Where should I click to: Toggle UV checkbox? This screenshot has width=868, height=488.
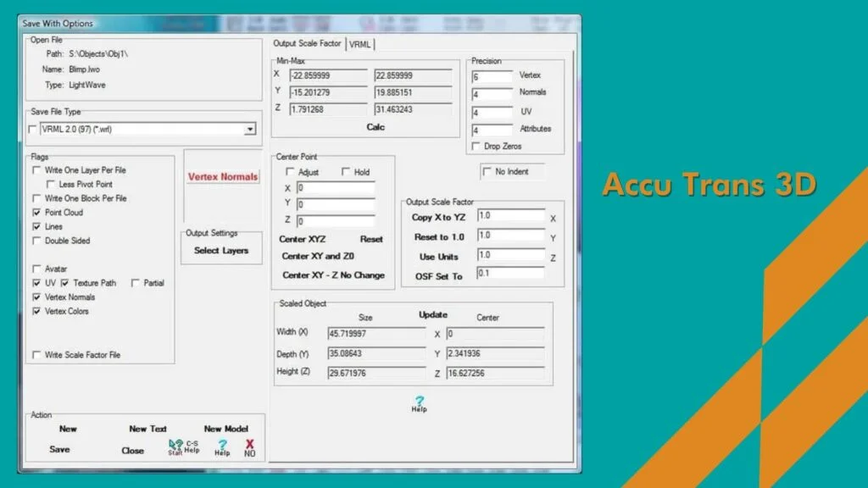[x=36, y=283]
